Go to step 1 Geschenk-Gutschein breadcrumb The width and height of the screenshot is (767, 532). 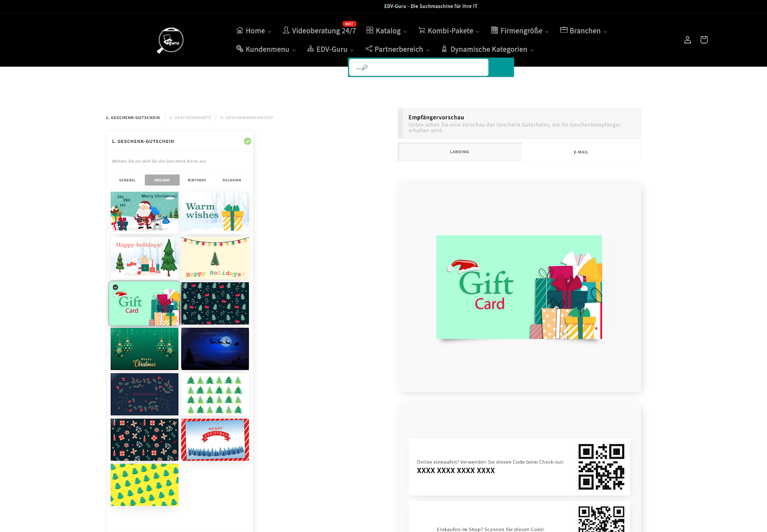click(133, 117)
